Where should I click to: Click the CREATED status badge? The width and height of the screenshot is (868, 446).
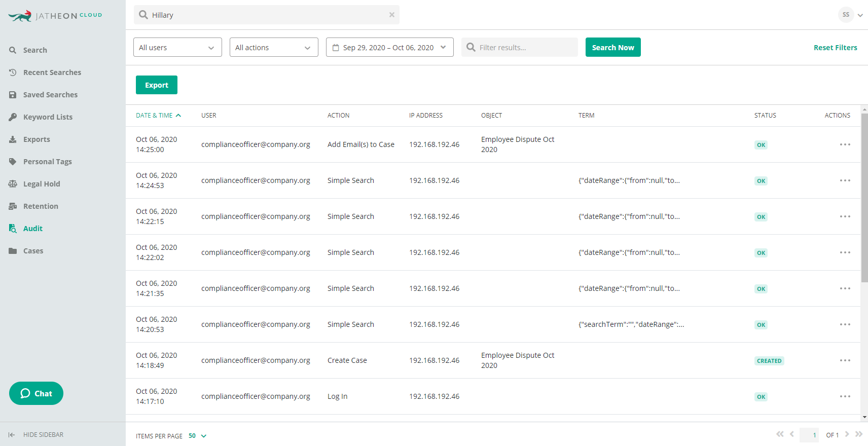769,361
